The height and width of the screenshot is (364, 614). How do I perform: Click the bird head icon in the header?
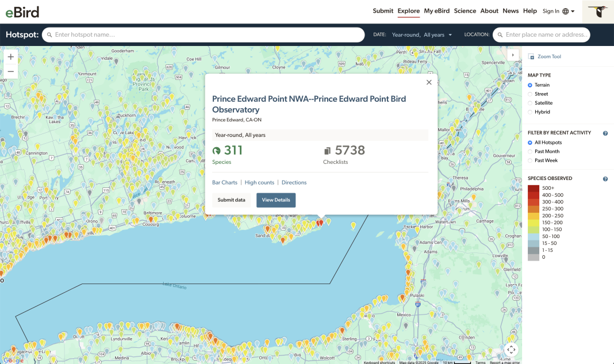[598, 11]
